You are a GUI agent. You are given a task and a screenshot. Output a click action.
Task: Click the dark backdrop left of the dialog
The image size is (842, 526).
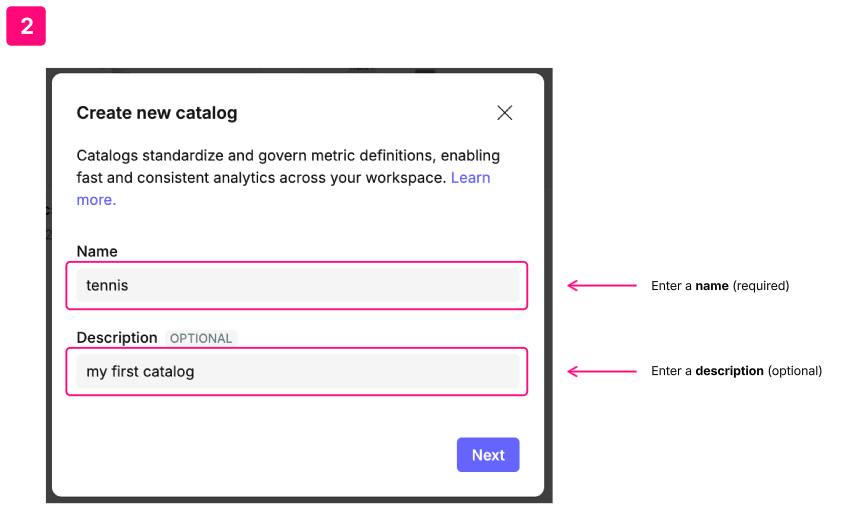[x=48, y=300]
